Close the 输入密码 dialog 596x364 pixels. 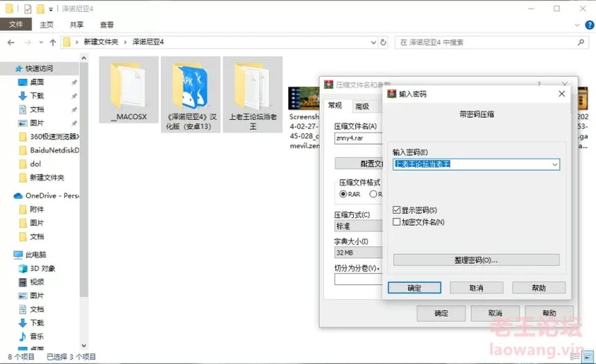(x=562, y=94)
